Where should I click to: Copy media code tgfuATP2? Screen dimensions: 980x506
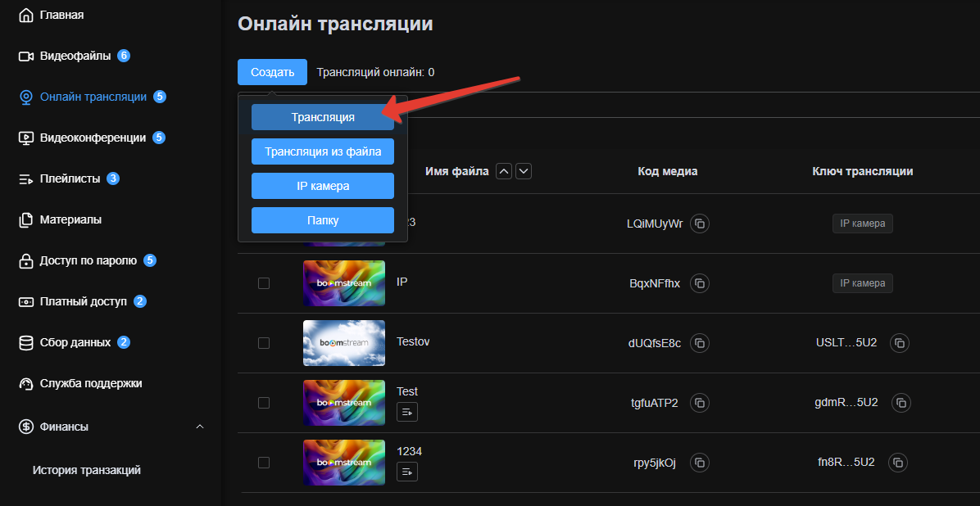tap(700, 403)
